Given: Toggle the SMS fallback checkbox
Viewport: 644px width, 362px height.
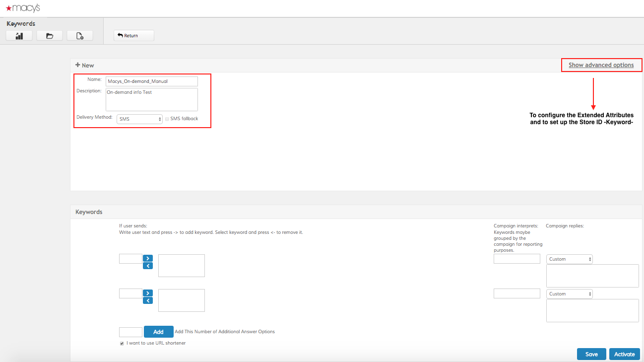Looking at the screenshot, I should (167, 119).
